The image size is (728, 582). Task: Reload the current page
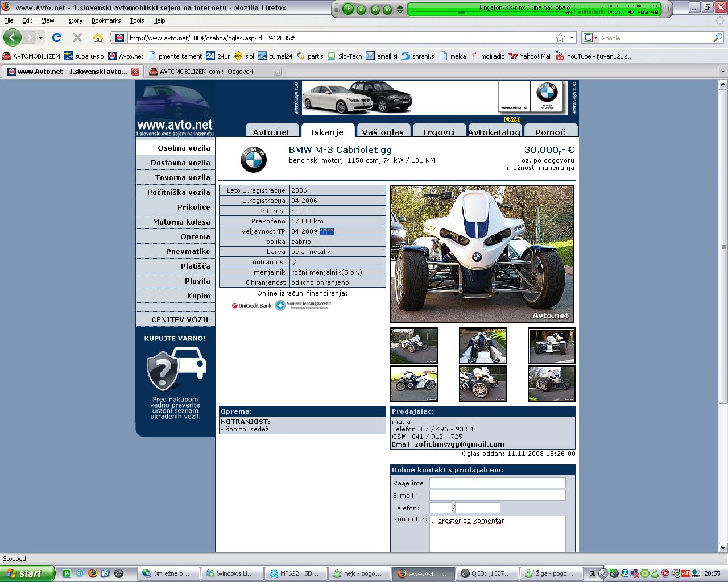coord(56,38)
